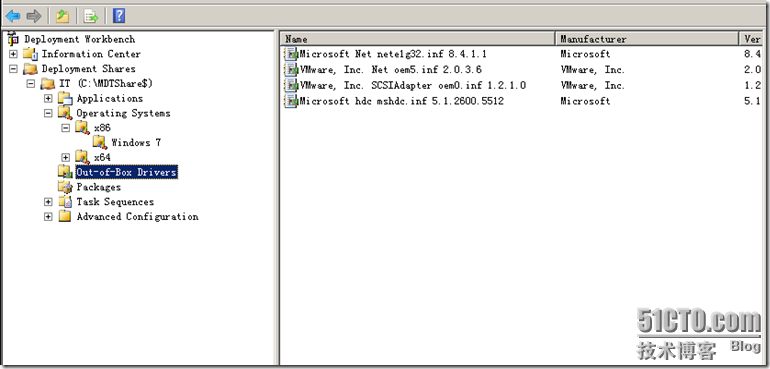The width and height of the screenshot is (770, 369).
Task: Collapse the IT (C:\MDTShare$) node
Action: point(31,84)
